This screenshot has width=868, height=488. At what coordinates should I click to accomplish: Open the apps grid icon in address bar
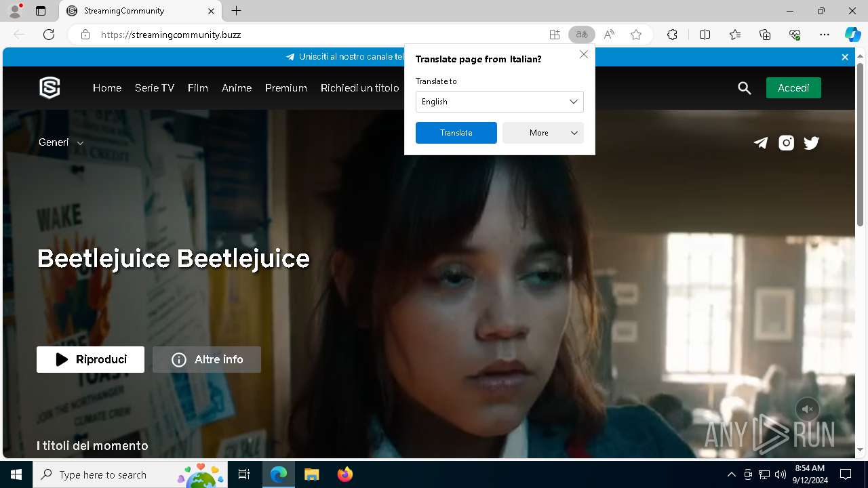coord(555,35)
